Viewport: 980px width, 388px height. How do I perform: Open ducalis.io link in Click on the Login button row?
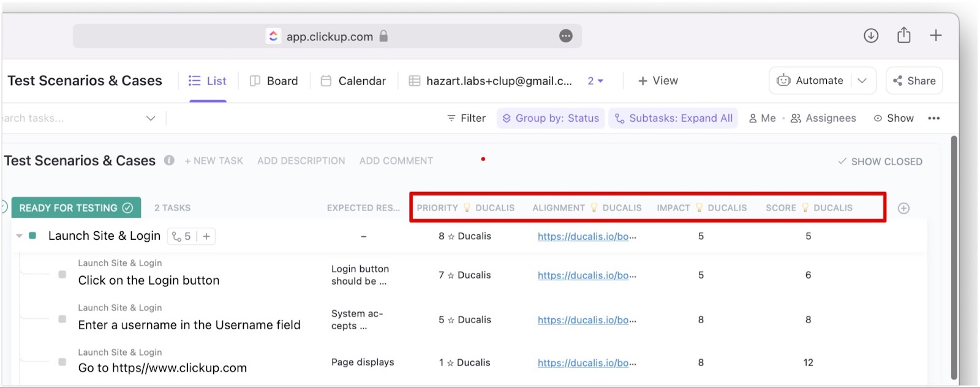click(587, 275)
